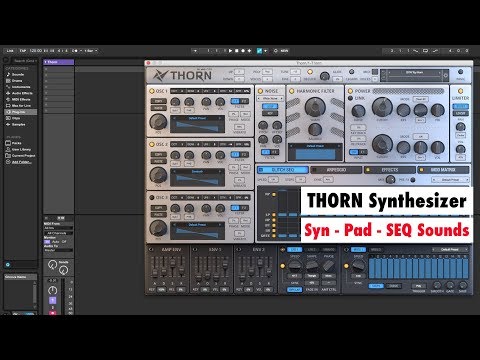Open the Noise type selector
The width and height of the screenshot is (480, 360).
tap(270, 98)
